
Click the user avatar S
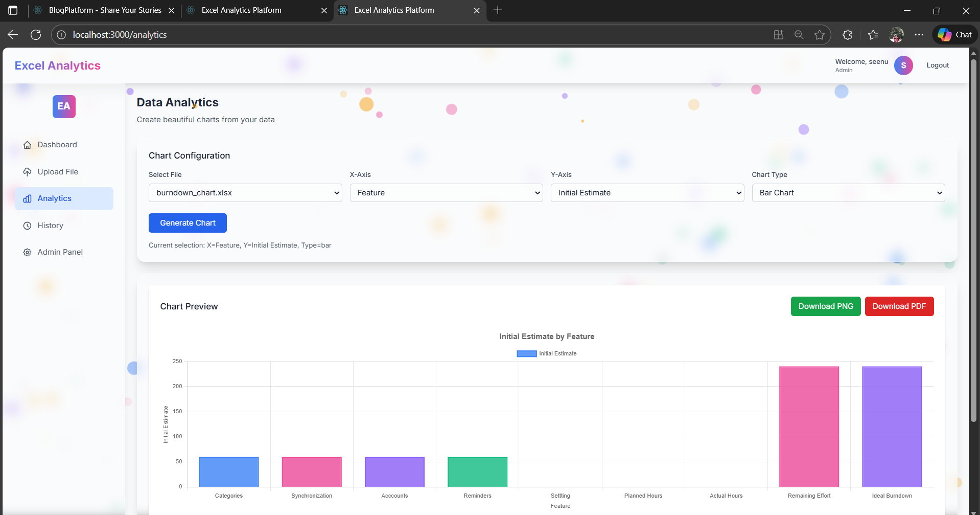903,65
